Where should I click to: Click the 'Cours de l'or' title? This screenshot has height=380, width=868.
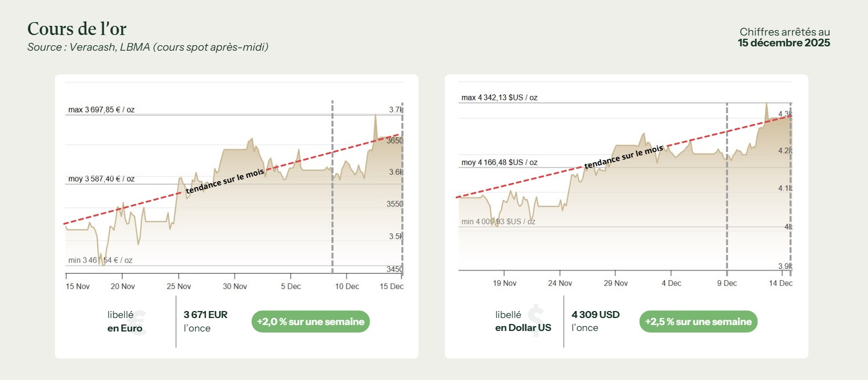tap(77, 29)
